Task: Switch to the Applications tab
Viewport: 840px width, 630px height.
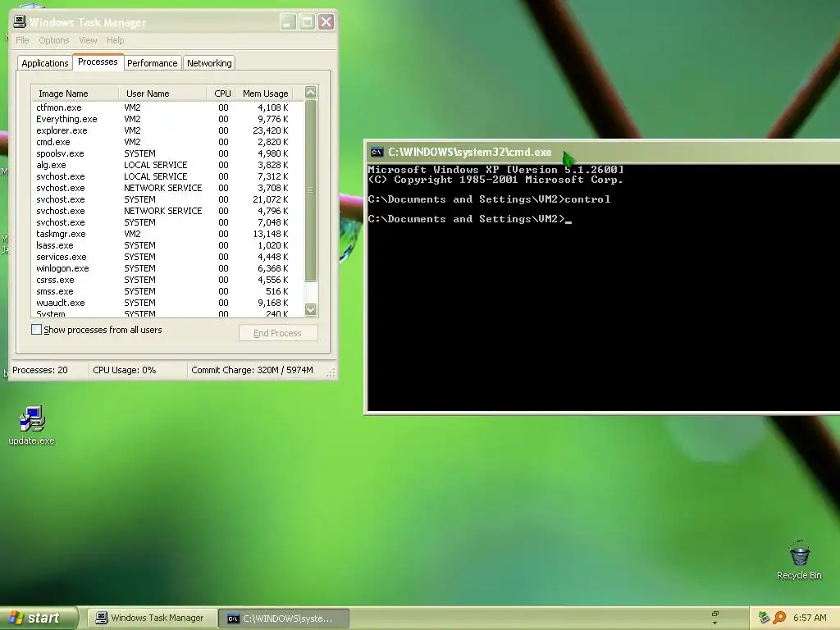Action: (45, 63)
